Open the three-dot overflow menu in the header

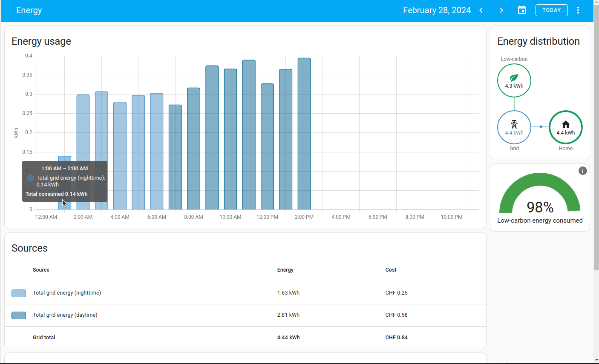[578, 10]
